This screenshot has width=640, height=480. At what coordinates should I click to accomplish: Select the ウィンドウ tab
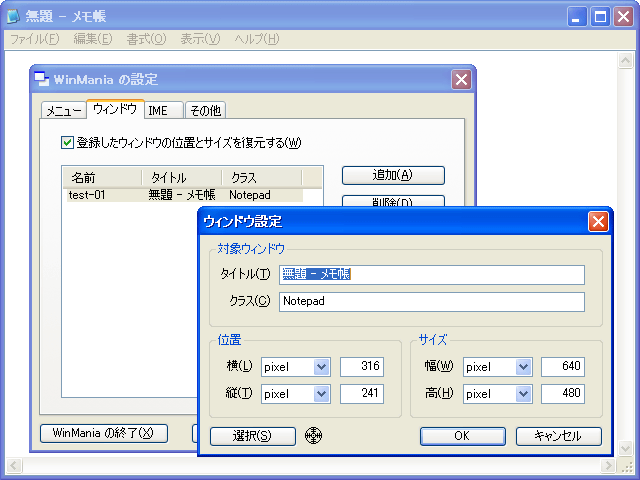pyautogui.click(x=115, y=109)
